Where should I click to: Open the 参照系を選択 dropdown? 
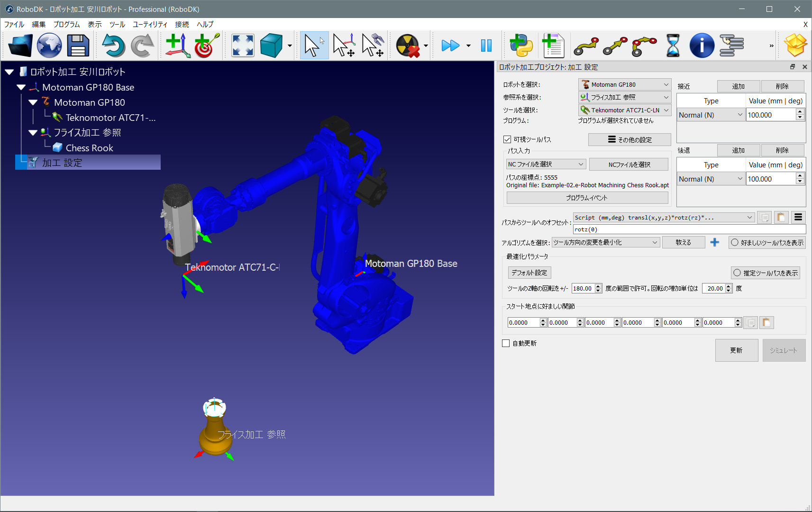click(625, 97)
